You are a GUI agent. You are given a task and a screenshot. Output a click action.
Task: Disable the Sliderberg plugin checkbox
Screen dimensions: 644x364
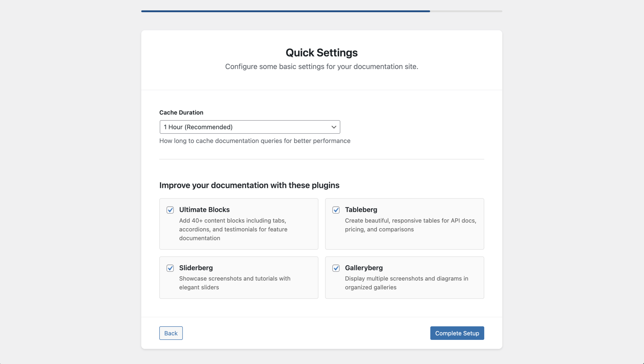[170, 268]
